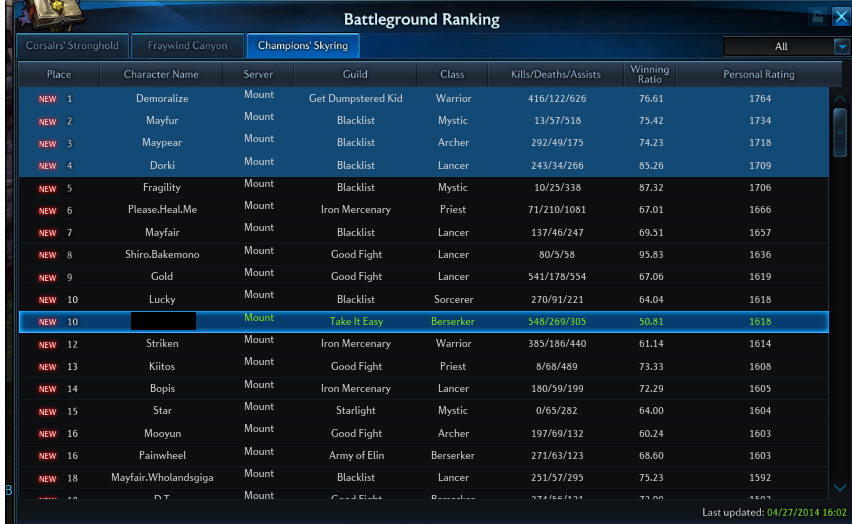Click the Mayfair row at place 7
This screenshot has height=524, width=852.
(x=423, y=232)
